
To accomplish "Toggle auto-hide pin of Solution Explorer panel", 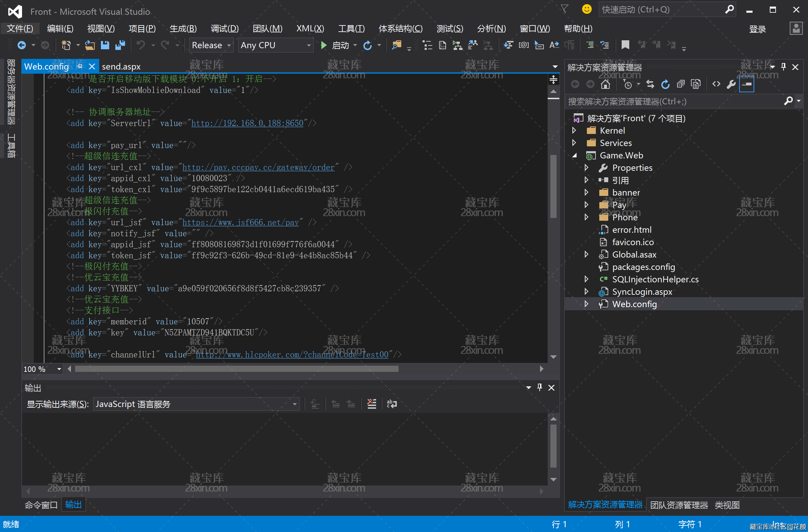I will (x=784, y=67).
